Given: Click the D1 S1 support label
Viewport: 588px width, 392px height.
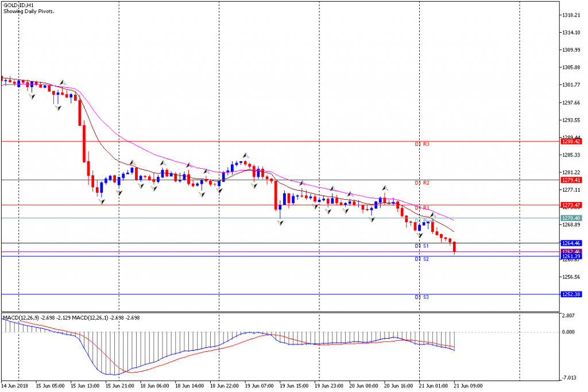Looking at the screenshot, I should 422,246.
